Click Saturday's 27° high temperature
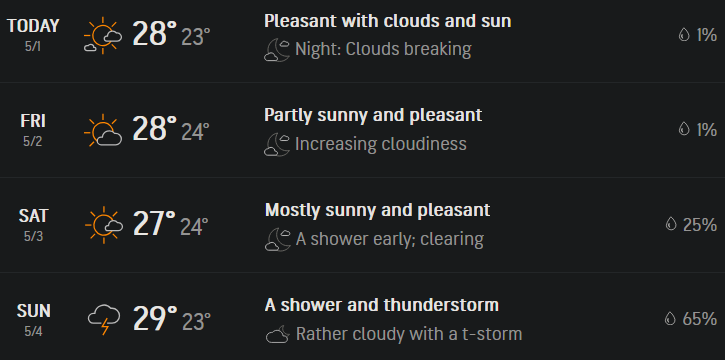The image size is (725, 360). tap(154, 224)
